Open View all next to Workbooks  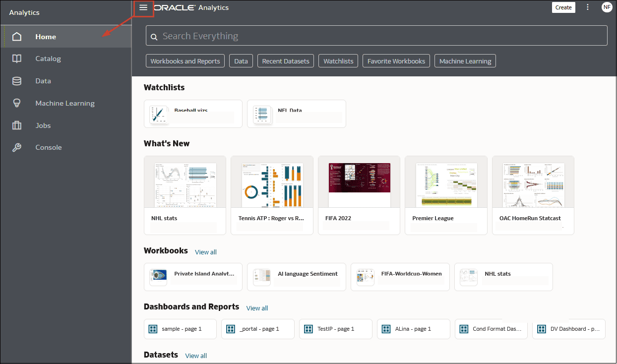pos(205,252)
